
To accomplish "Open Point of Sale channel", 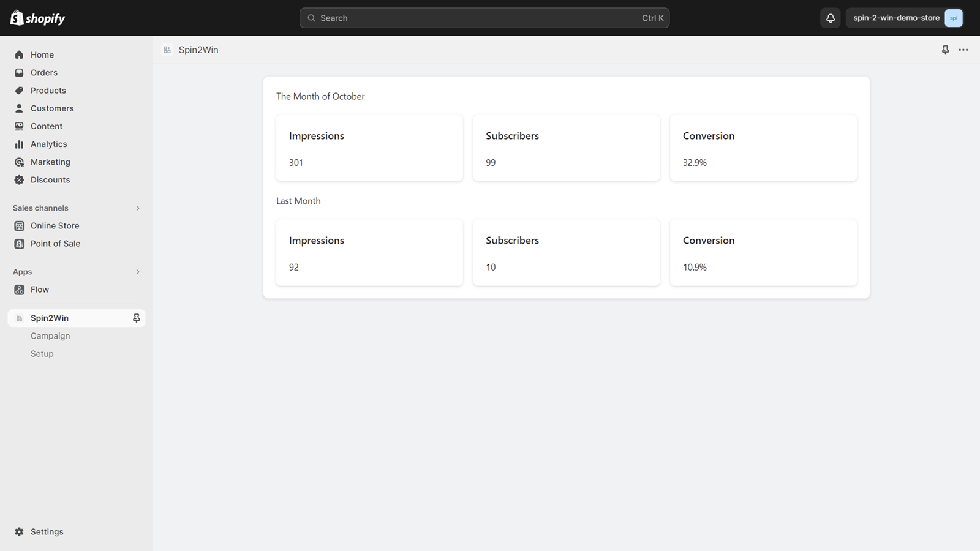I will tap(77, 243).
